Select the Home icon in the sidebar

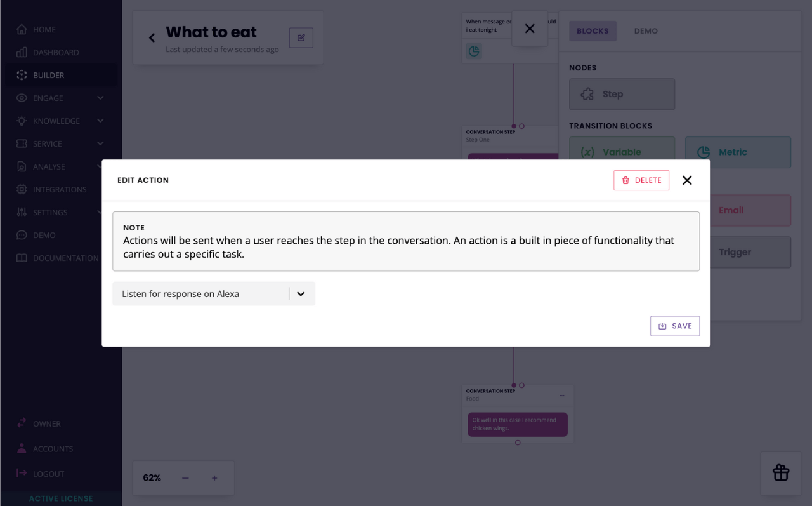click(22, 29)
